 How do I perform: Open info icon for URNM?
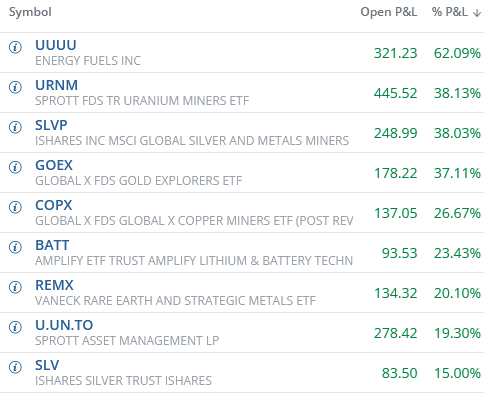(15, 87)
